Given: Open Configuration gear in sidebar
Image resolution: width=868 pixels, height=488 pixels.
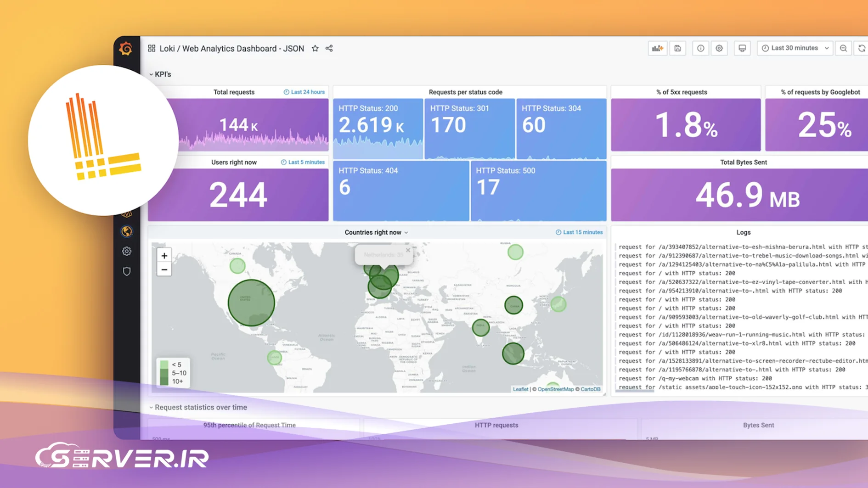Looking at the screenshot, I should pyautogui.click(x=127, y=251).
